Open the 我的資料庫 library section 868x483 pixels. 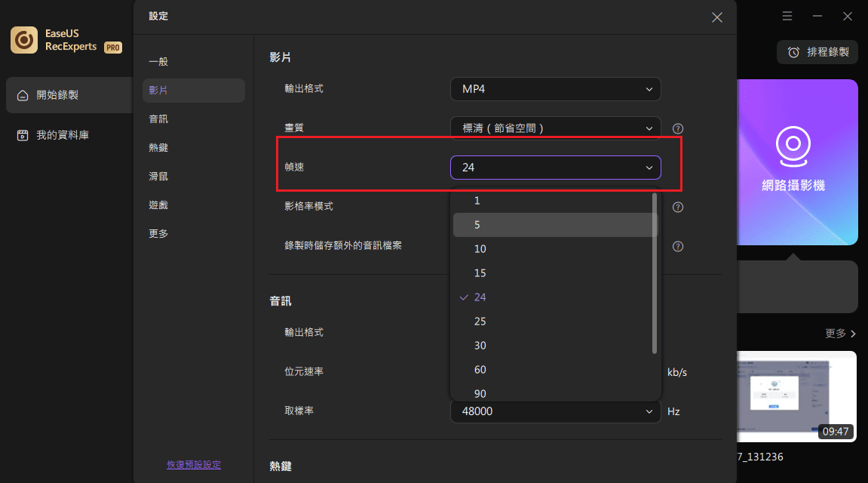click(53, 135)
